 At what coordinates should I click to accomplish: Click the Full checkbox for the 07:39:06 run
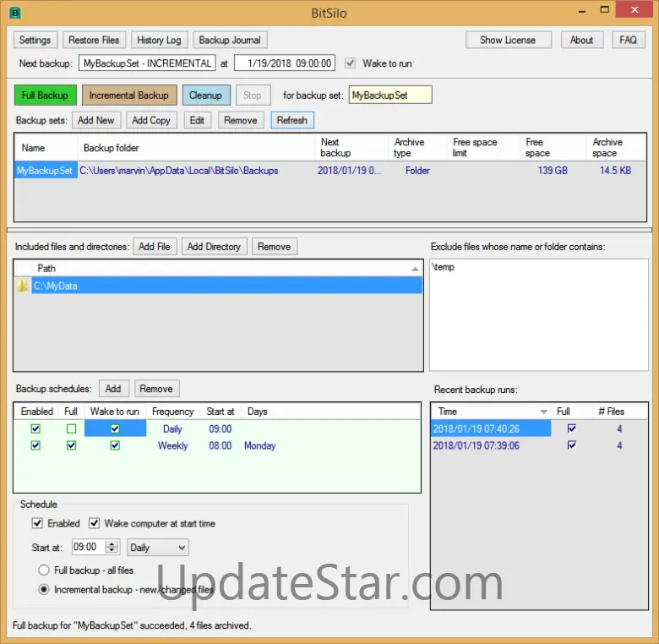point(572,445)
